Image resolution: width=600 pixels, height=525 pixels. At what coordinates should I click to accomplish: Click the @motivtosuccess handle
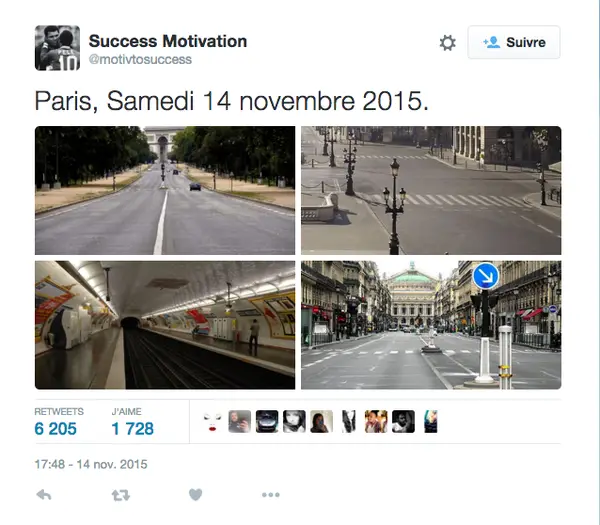point(140,60)
